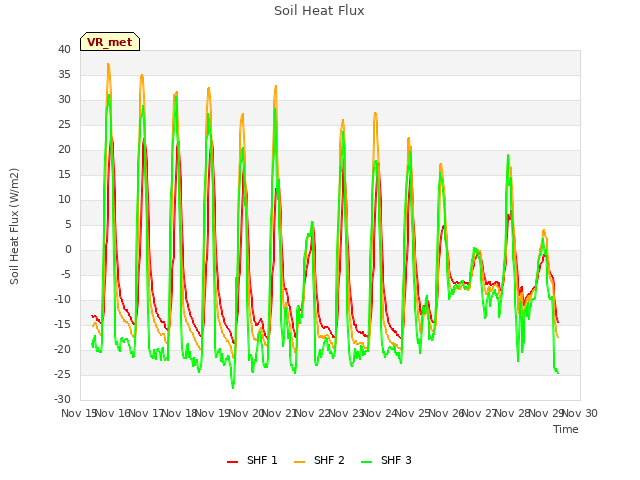Click the 20 y-axis tick label
Image resolution: width=640 pixels, height=480 pixels.
(x=64, y=149)
